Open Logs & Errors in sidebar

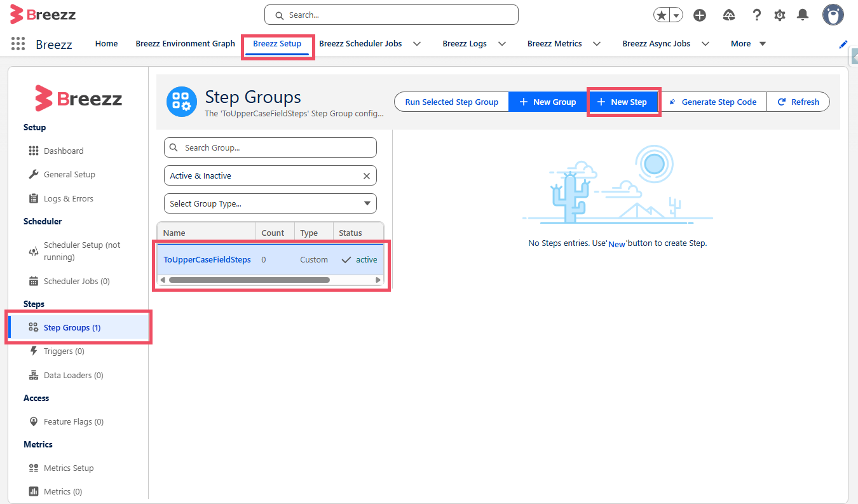69,198
